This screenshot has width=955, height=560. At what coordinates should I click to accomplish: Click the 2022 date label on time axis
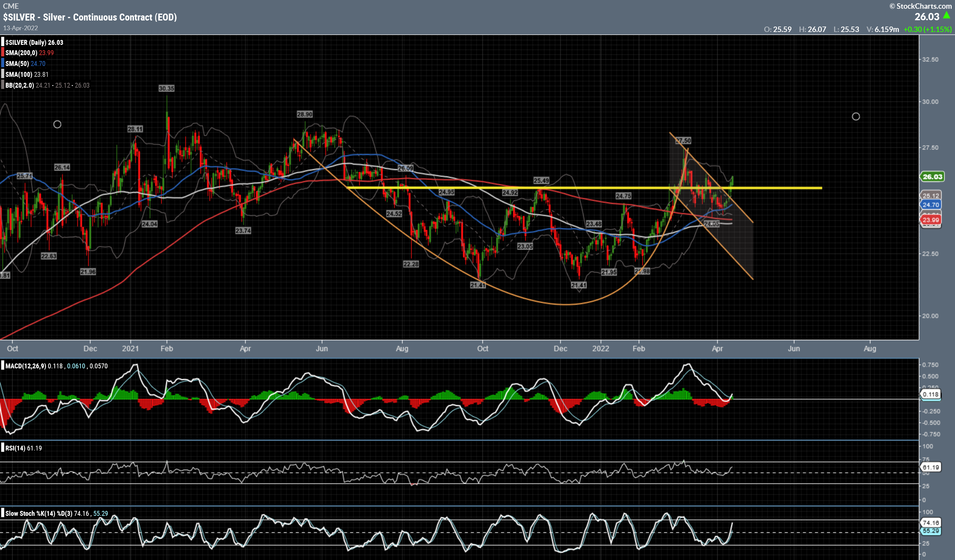(601, 348)
